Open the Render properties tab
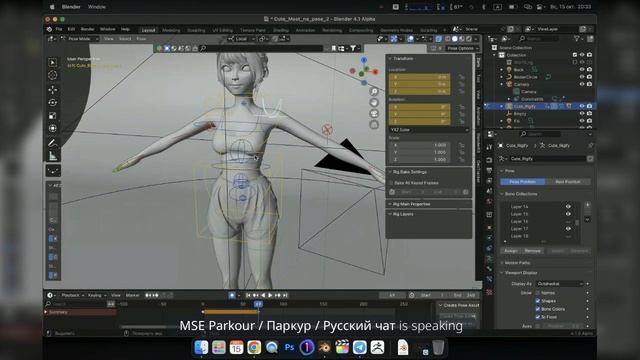Screen dimensions: 640x360 [489, 160]
